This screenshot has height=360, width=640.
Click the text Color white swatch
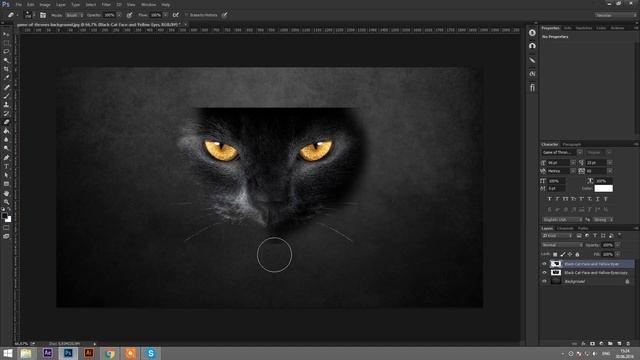[603, 188]
